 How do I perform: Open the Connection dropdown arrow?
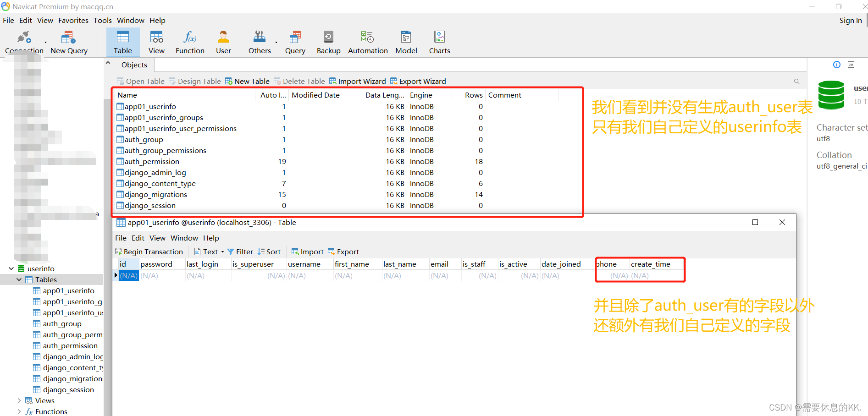coord(45,43)
